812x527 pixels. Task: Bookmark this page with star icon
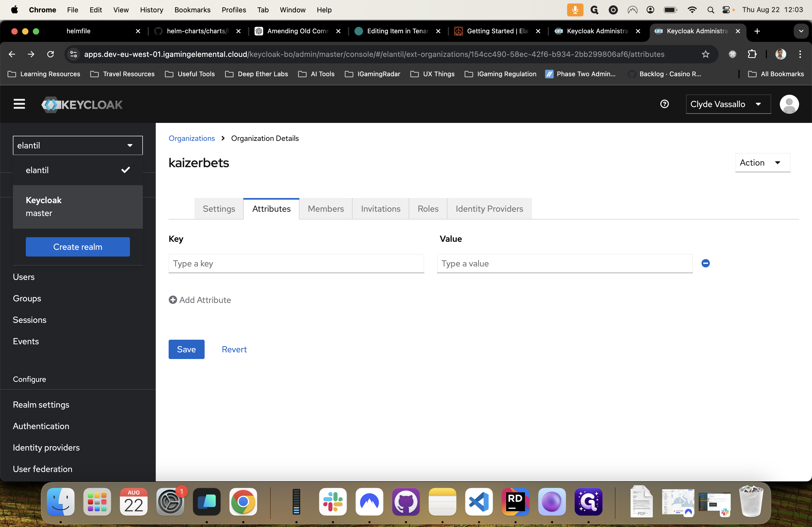click(706, 54)
